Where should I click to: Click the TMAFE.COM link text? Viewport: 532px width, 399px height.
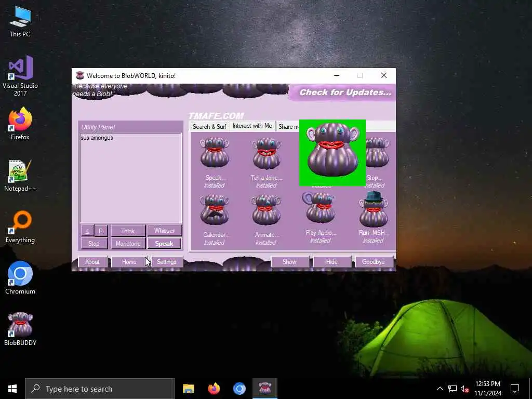click(x=217, y=116)
